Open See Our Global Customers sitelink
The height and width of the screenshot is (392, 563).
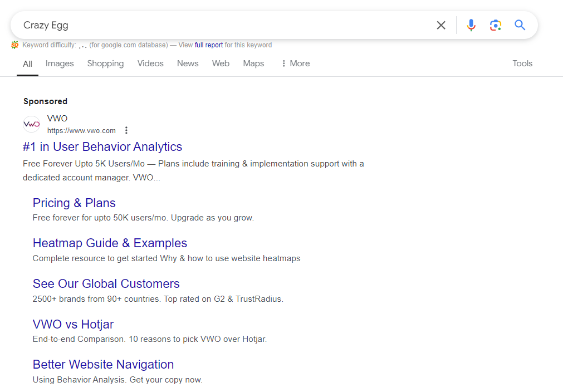click(106, 283)
